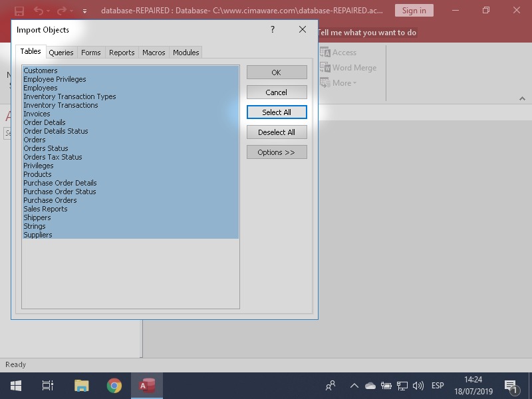532x399 pixels.
Task: Choose Inventory Transaction Types in list
Action: coord(69,96)
